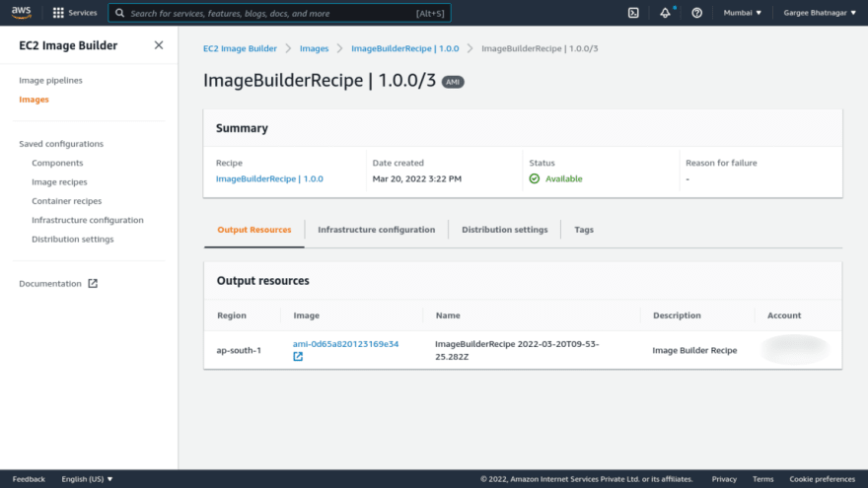Open sidebar Distribution settings link
The image size is (868, 488).
point(73,239)
